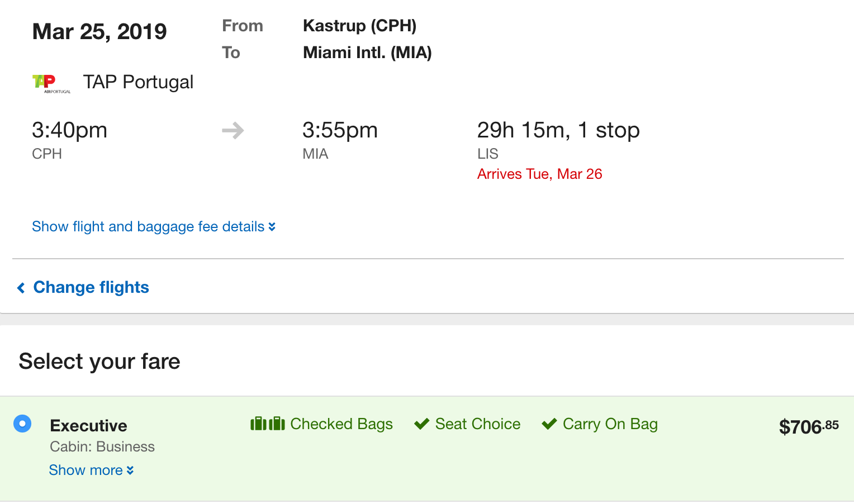The image size is (854, 504).
Task: Click the 29h 15m, 1 stop duration
Action: tap(558, 130)
